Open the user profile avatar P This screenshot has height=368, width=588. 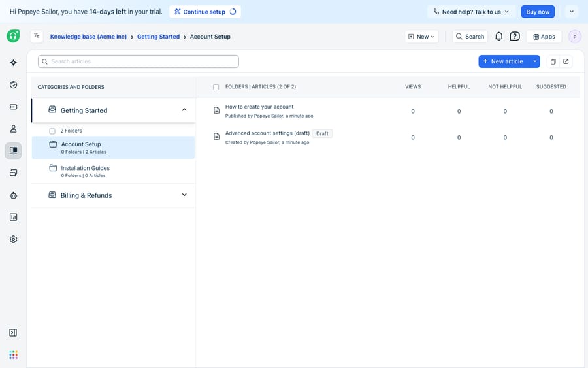tap(575, 37)
